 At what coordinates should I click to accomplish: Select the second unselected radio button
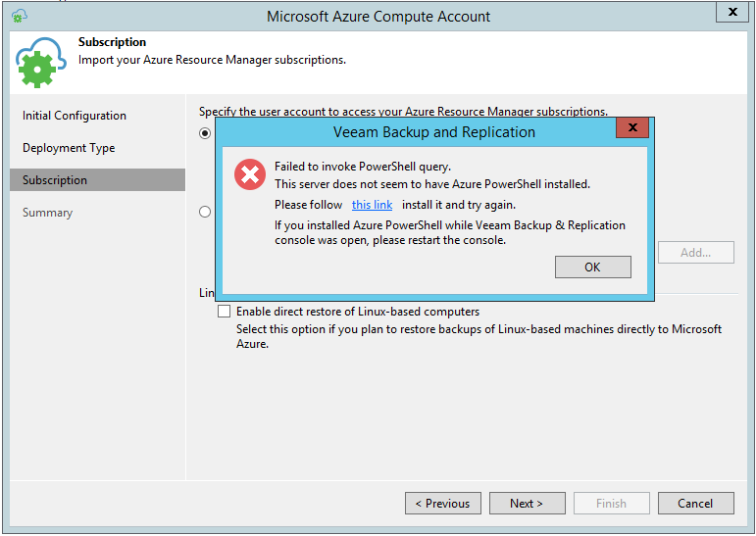[205, 212]
